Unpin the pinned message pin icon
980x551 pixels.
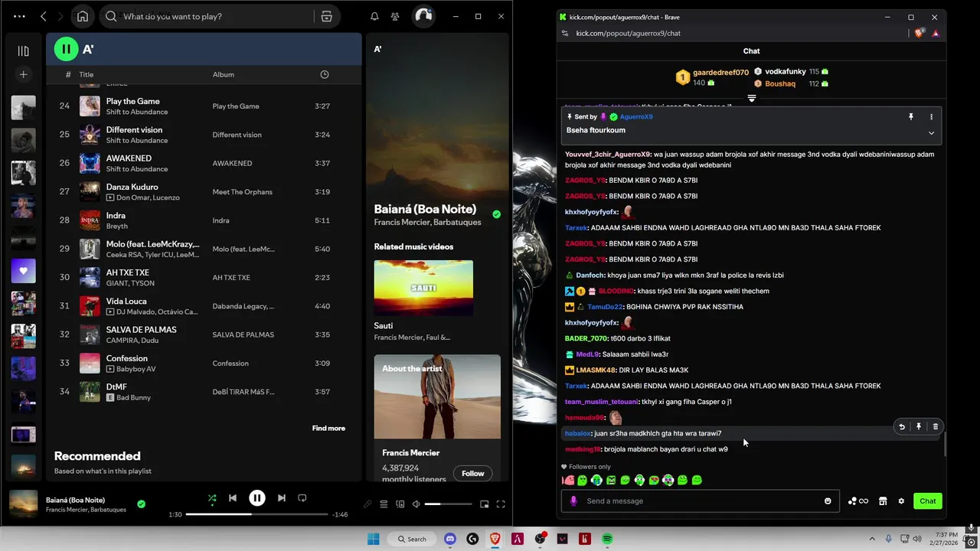[x=911, y=117]
